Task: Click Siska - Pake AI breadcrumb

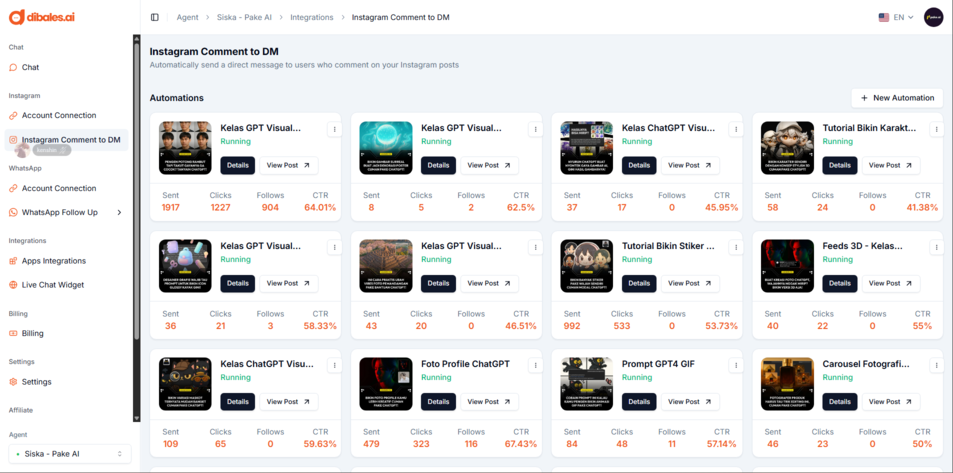Action: [x=244, y=18]
